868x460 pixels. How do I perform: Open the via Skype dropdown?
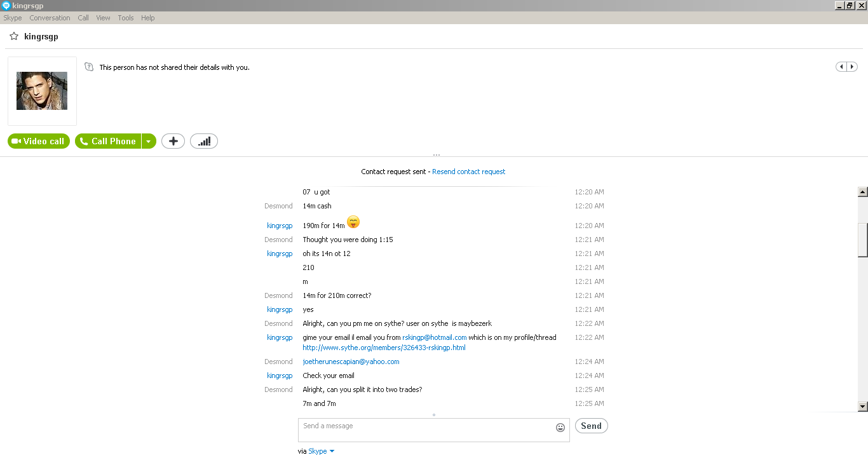pos(322,451)
